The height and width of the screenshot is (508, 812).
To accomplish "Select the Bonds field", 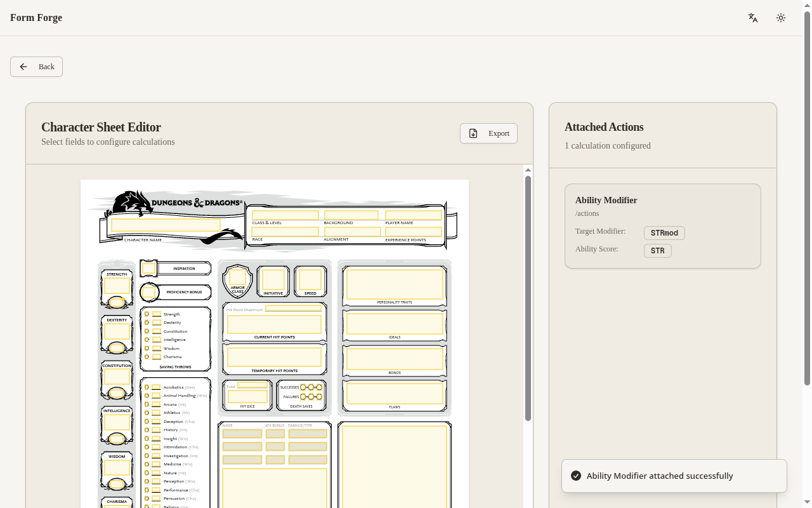I will coord(395,359).
